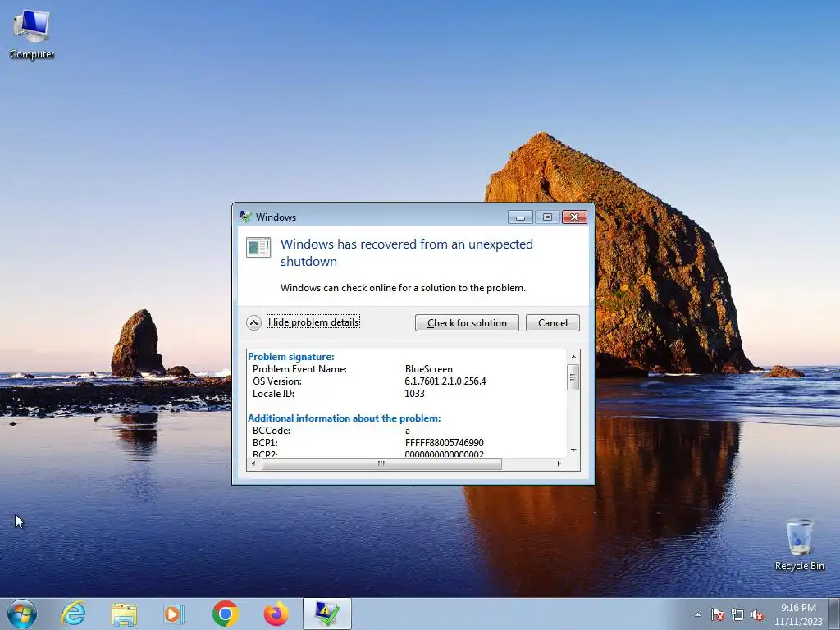Screen dimensions: 840x630
Task: Click the OS version value 6.1.7601.2.1.0.256.4
Action: (x=445, y=381)
